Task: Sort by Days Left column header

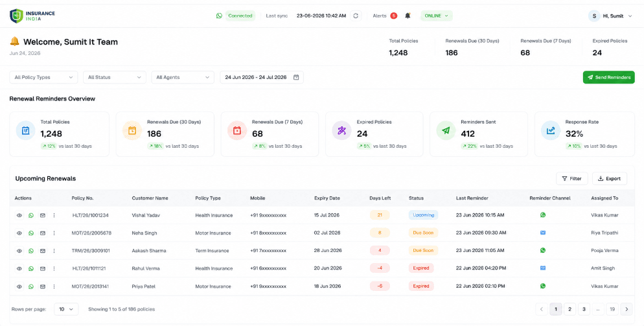Action: 380,198
